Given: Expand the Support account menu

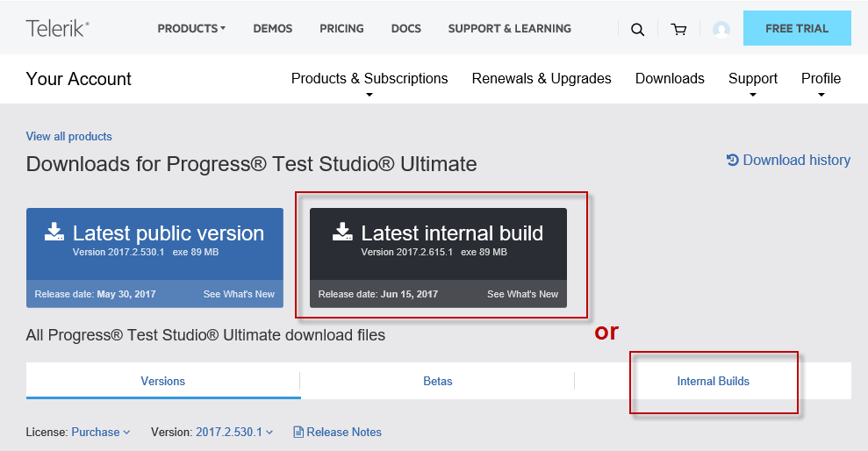Looking at the screenshot, I should [753, 79].
